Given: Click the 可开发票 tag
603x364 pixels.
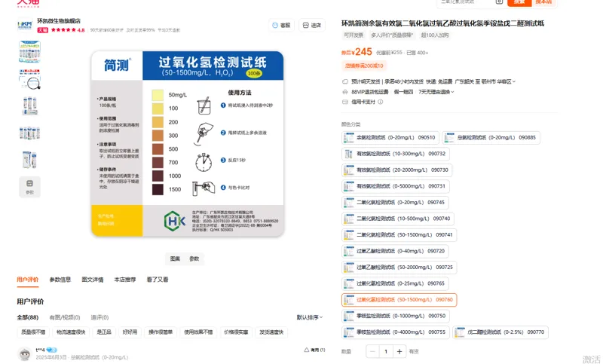Looking at the screenshot, I should (354, 35).
